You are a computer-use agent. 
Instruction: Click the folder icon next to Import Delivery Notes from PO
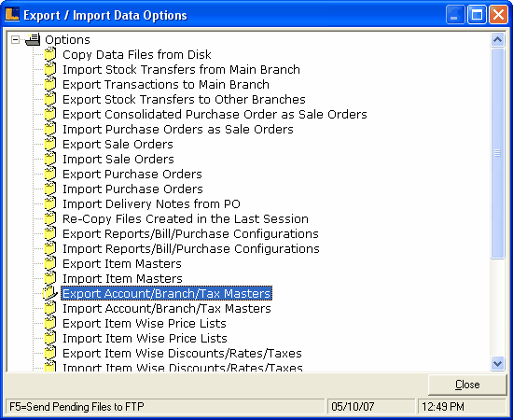click(50, 203)
